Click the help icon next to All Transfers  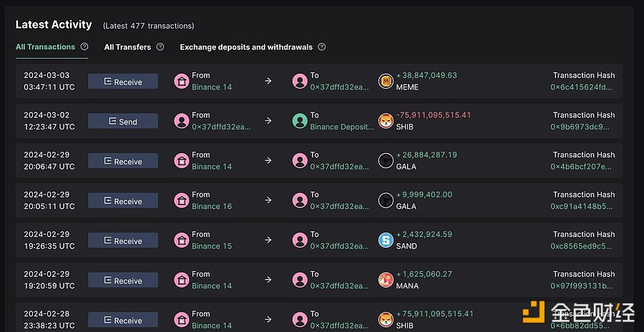160,47
